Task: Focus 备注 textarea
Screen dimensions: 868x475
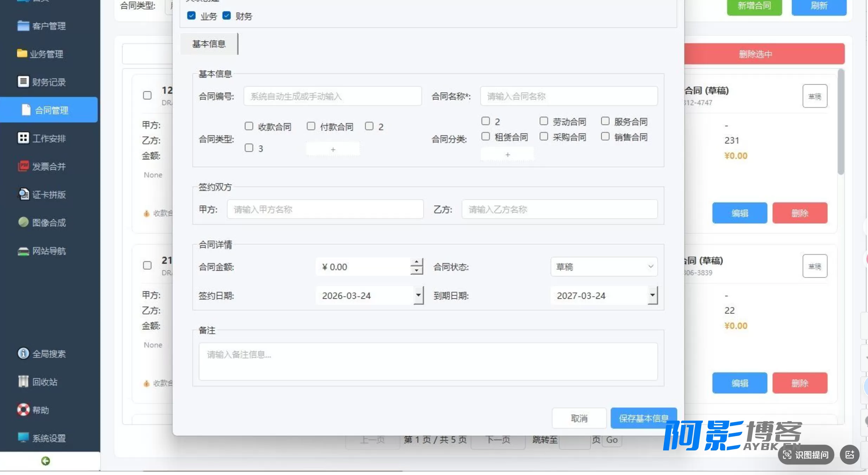Action: (x=428, y=361)
